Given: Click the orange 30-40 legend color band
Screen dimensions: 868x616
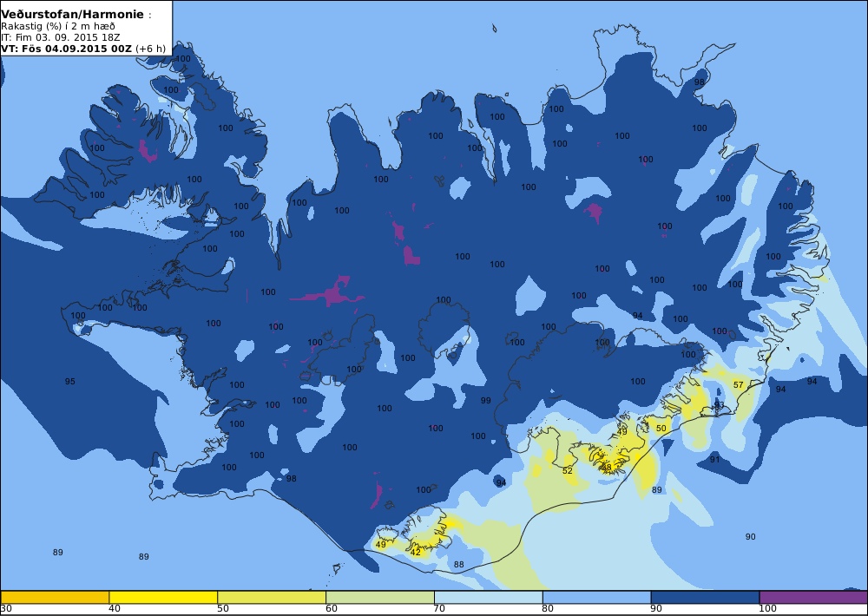Looking at the screenshot, I should [55, 597].
